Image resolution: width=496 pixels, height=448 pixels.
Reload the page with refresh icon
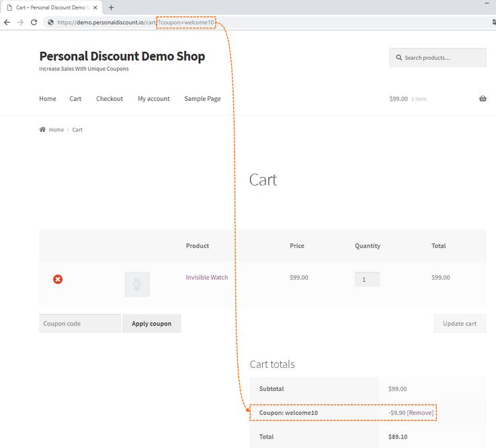coord(34,22)
